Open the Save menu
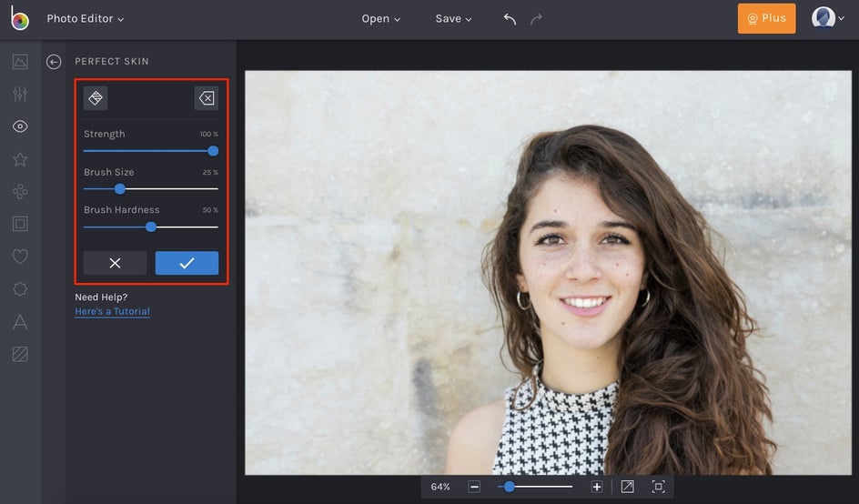 pyautogui.click(x=453, y=18)
